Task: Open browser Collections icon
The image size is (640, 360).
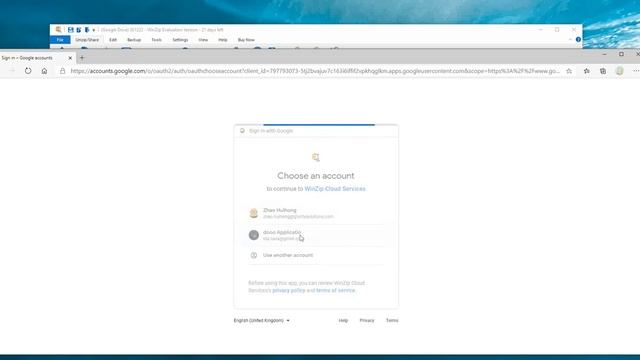Action: 603,71
